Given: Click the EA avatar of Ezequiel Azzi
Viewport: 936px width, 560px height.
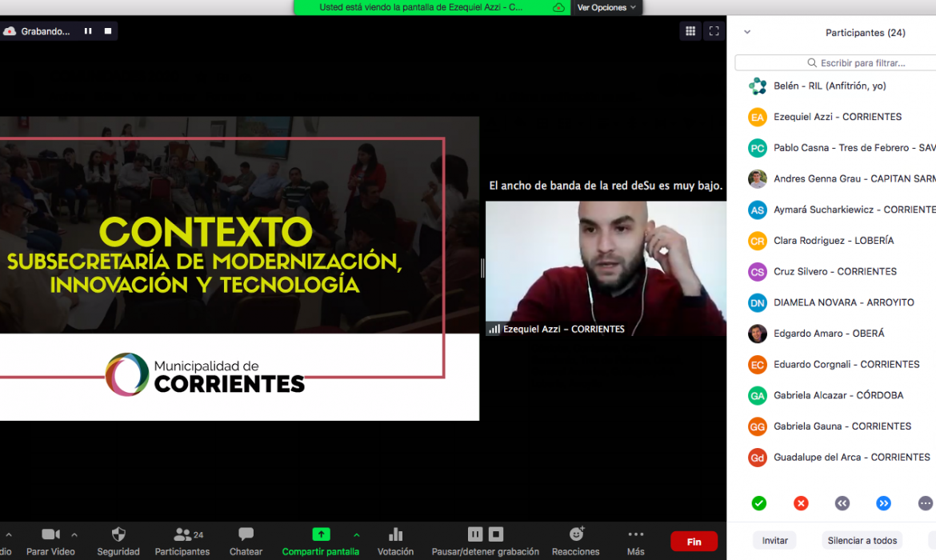Looking at the screenshot, I should point(758,117).
